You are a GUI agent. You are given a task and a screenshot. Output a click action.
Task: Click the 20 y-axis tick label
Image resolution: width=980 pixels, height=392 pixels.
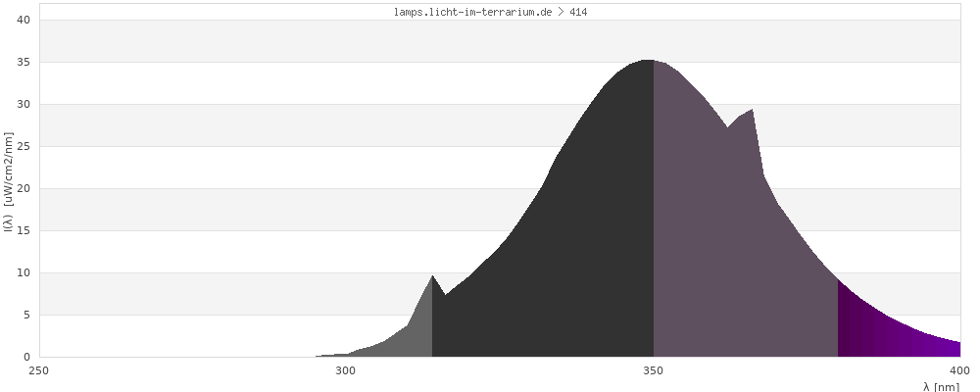tap(24, 188)
